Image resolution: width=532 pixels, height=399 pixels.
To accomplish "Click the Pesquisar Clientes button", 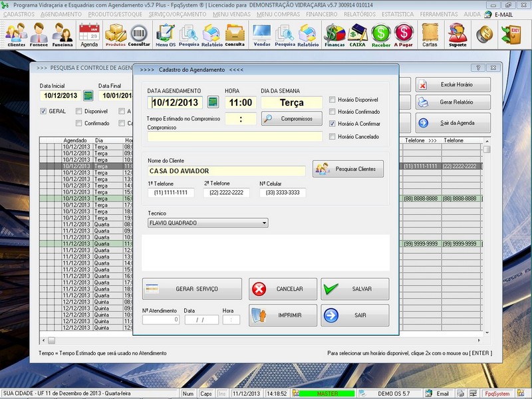I will (348, 170).
